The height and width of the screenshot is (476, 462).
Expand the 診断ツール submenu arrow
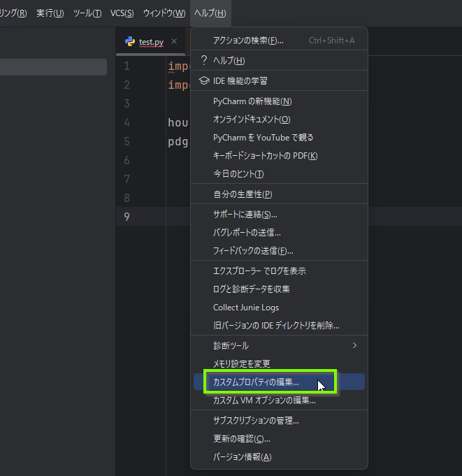click(354, 345)
